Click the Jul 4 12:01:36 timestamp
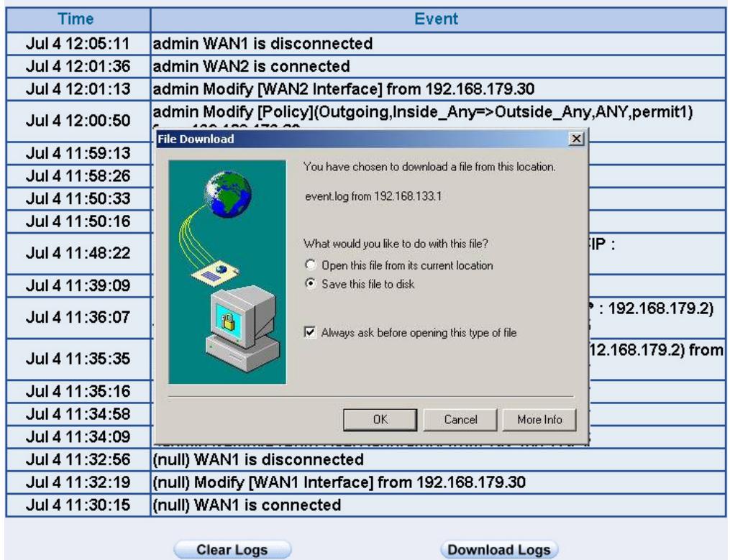The height and width of the screenshot is (560, 730). point(78,66)
